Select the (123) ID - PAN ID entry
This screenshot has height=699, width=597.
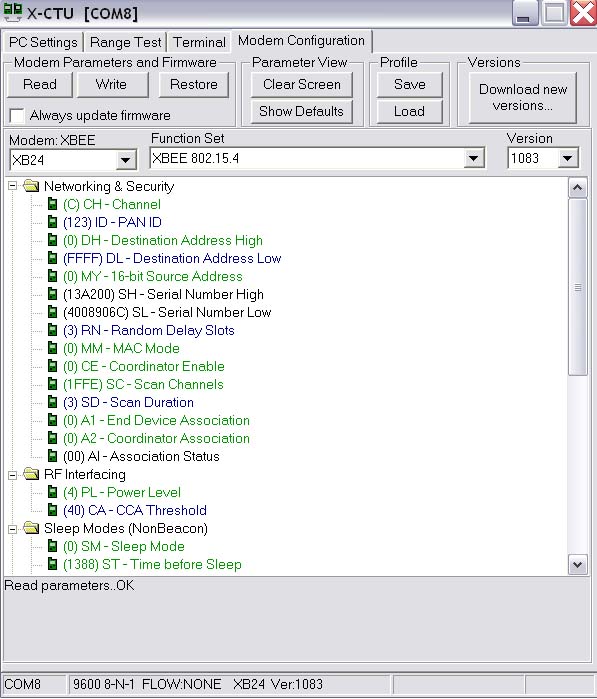(x=112, y=222)
